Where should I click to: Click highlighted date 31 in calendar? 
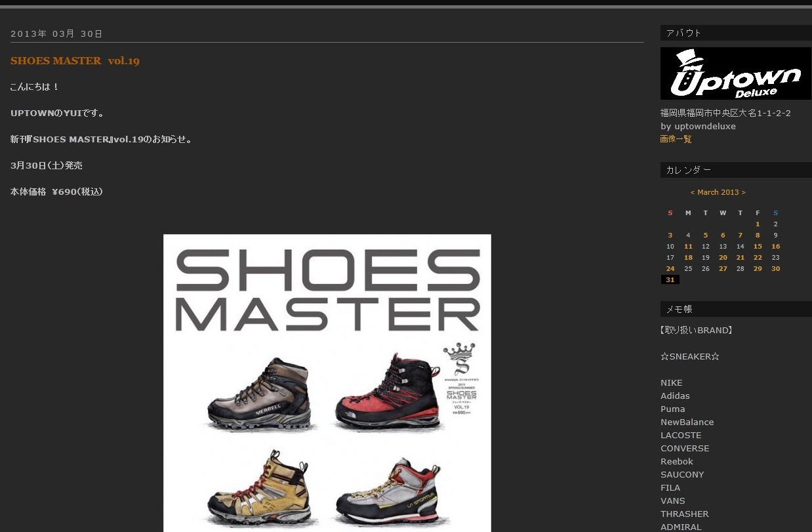point(670,280)
